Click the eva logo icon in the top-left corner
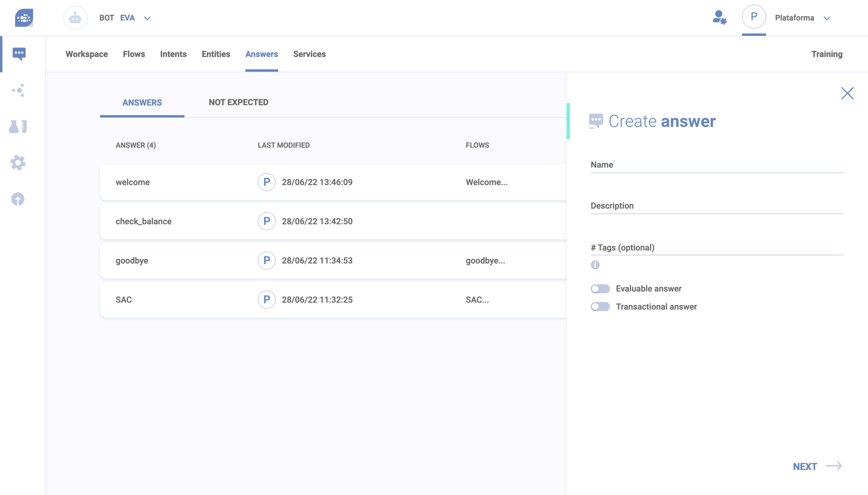This screenshot has width=868, height=495. [x=24, y=17]
